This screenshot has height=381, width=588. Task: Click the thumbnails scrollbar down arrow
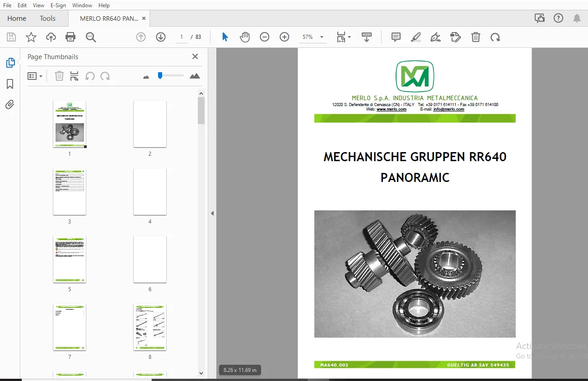click(x=201, y=373)
